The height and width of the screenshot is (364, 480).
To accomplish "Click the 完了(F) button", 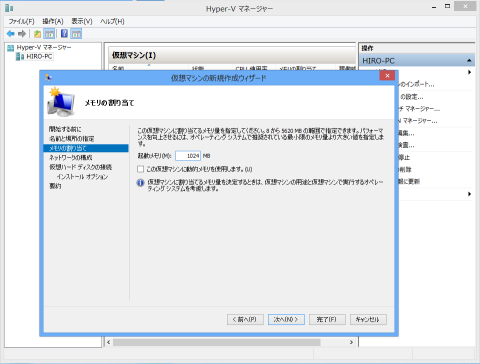I will tap(327, 319).
